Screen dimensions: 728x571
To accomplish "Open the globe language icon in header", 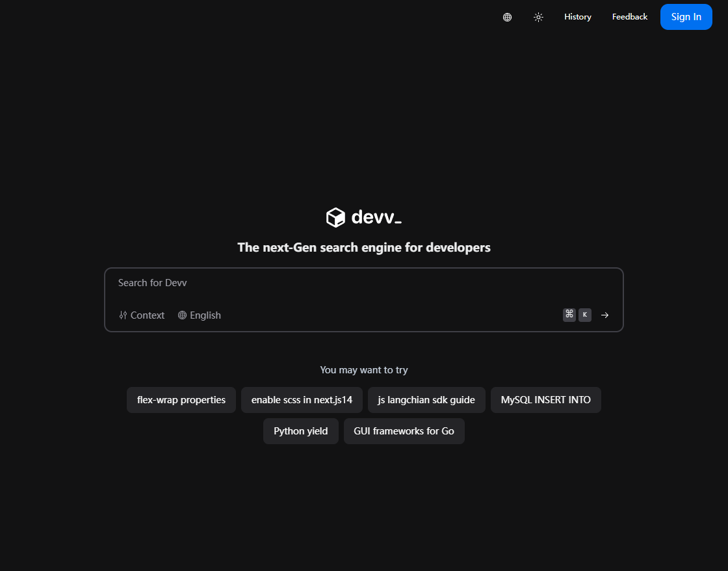I will coord(507,17).
